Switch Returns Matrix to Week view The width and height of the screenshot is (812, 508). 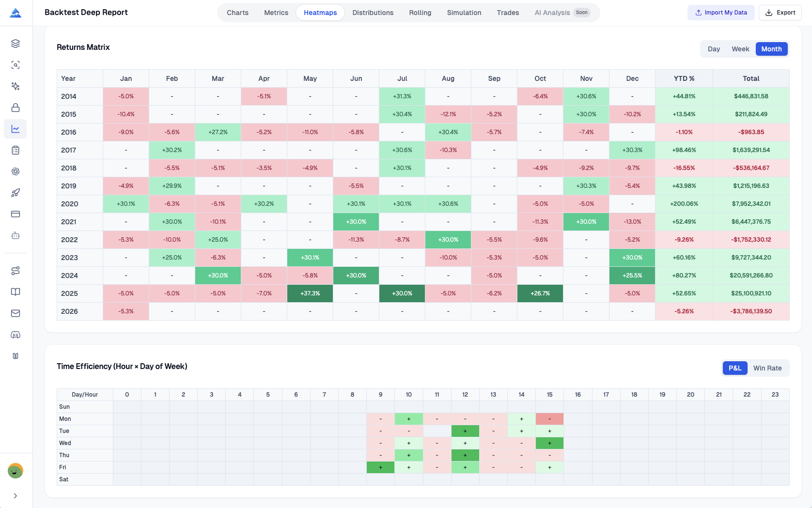(740, 48)
